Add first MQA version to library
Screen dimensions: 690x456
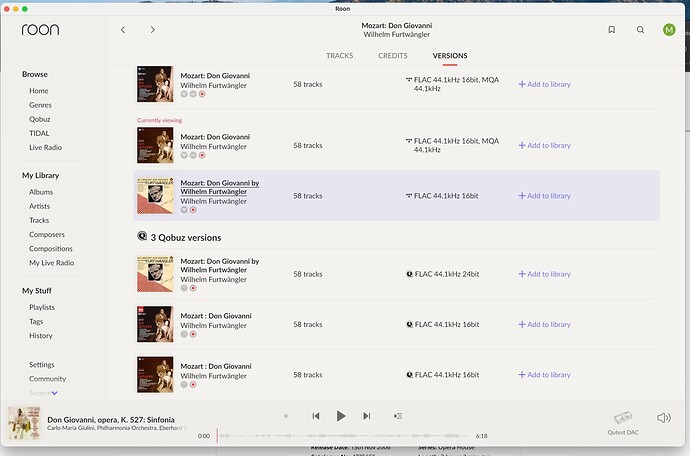[x=544, y=84]
